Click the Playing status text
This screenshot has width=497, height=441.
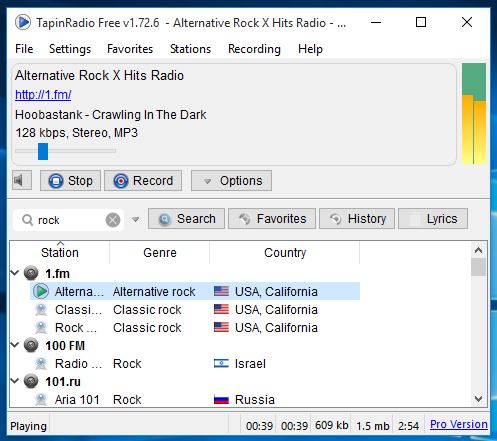pyautogui.click(x=28, y=426)
